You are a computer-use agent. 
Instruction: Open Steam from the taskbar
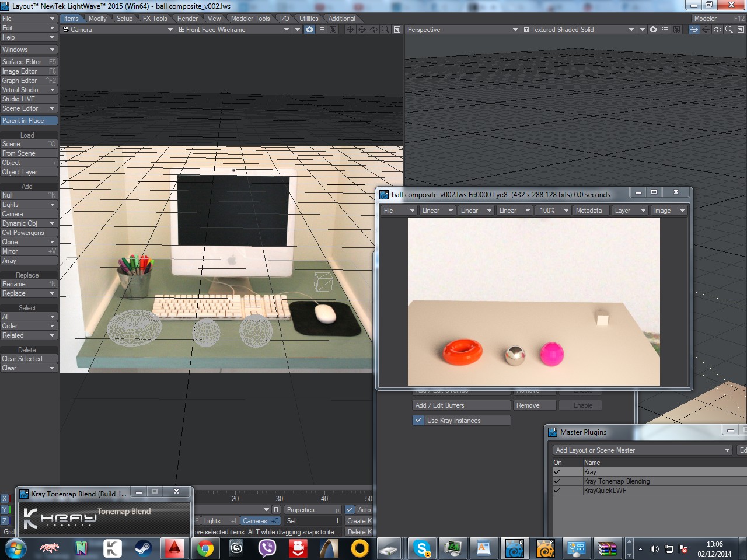pyautogui.click(x=143, y=548)
